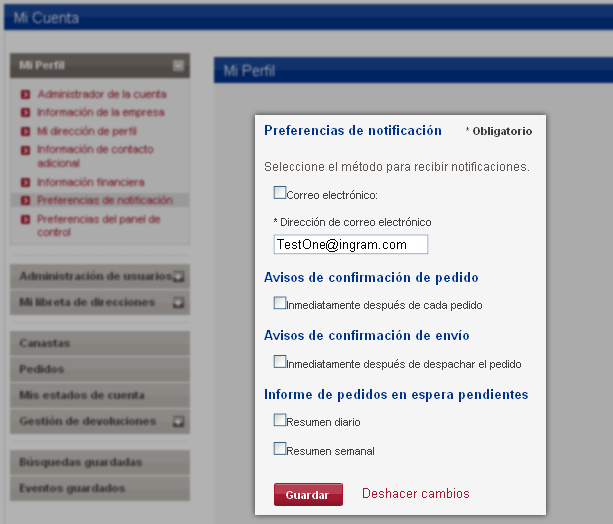Toggle the Resumen diario checkbox

pyautogui.click(x=280, y=420)
